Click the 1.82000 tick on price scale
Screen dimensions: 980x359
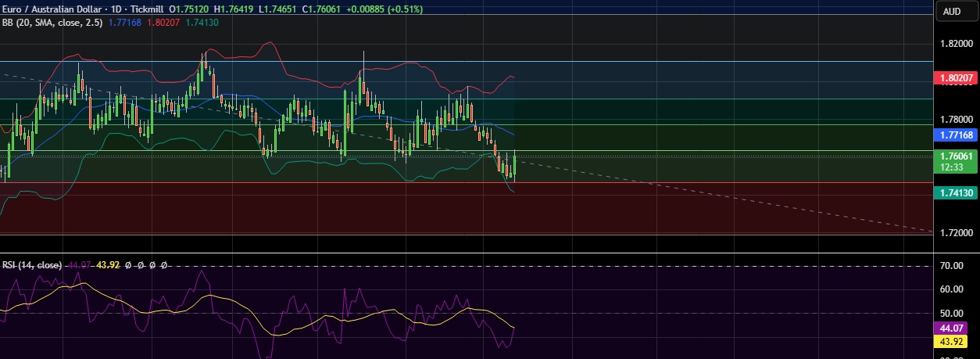(x=956, y=44)
